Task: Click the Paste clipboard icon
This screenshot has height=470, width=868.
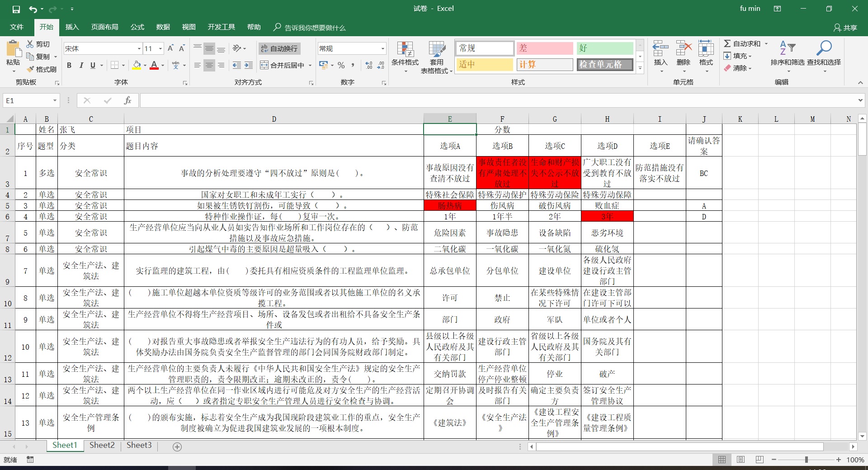Action: pyautogui.click(x=13, y=49)
